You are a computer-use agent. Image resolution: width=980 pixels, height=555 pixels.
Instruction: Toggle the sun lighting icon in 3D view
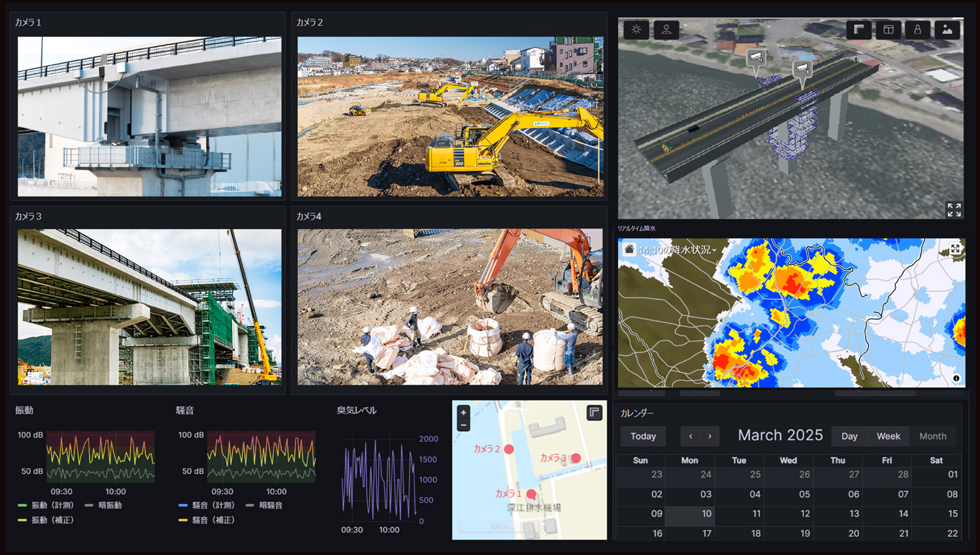point(636,29)
